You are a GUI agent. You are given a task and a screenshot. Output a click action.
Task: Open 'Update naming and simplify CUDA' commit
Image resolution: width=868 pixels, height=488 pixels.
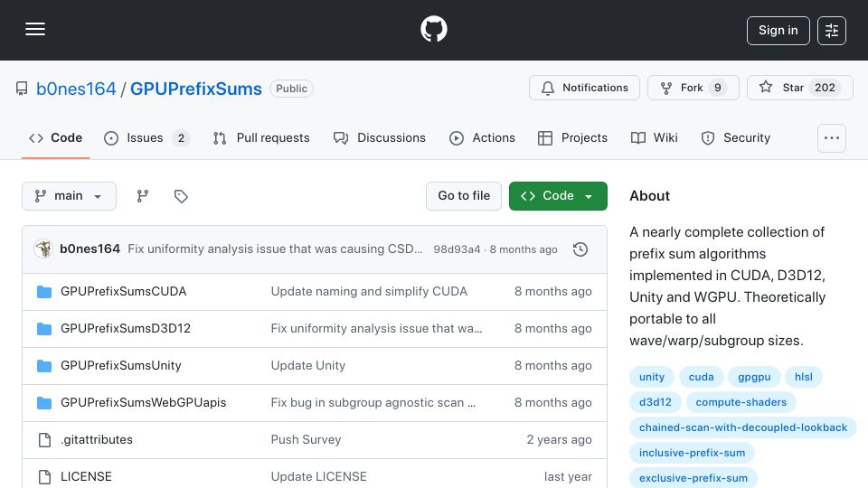tap(369, 292)
